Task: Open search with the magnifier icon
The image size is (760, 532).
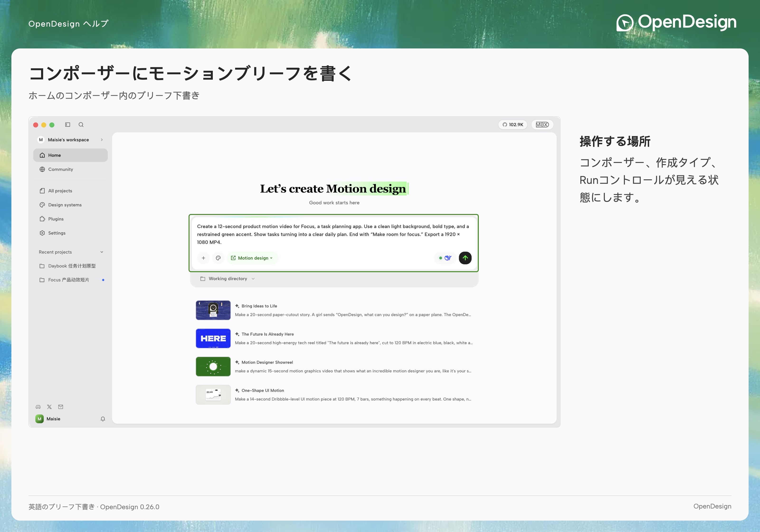Action: (x=81, y=124)
